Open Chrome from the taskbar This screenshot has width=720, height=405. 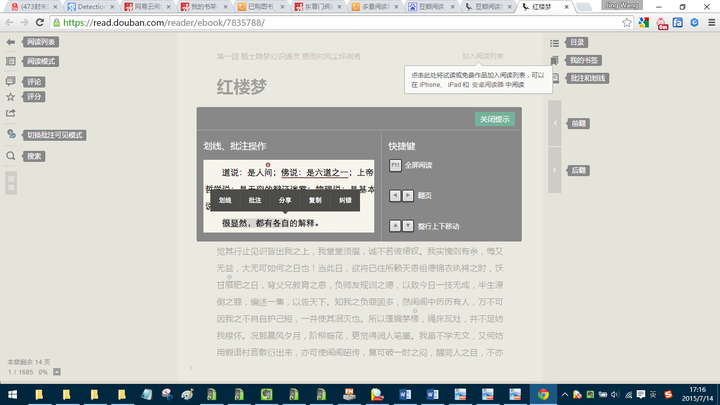pos(543,394)
